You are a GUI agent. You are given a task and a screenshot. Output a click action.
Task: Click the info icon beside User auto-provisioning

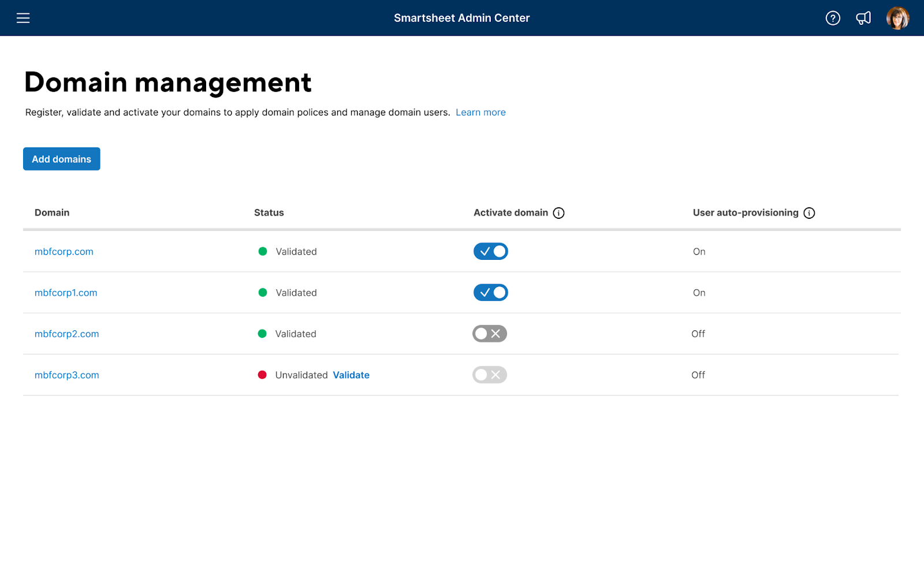click(x=811, y=213)
